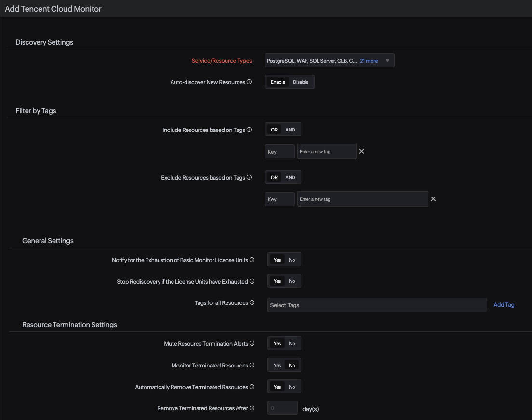The image size is (532, 420).
Task: Click the info icon beside Auto-discover New Resources
Action: coord(249,82)
